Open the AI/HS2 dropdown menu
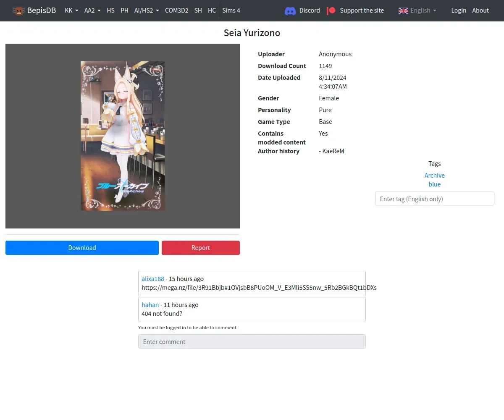This screenshot has width=504, height=420. [147, 10]
